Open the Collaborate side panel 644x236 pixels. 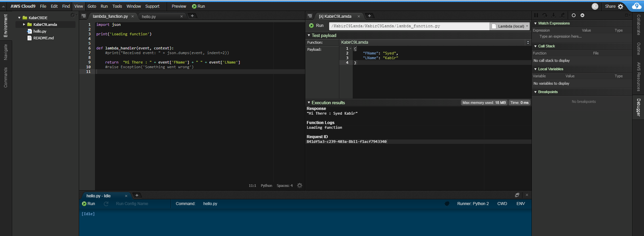coord(638,25)
